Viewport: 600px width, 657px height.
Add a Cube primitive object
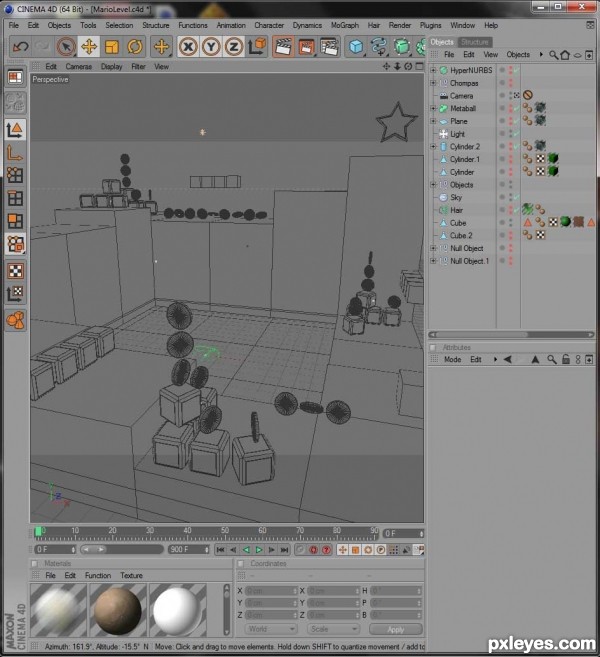(356, 47)
